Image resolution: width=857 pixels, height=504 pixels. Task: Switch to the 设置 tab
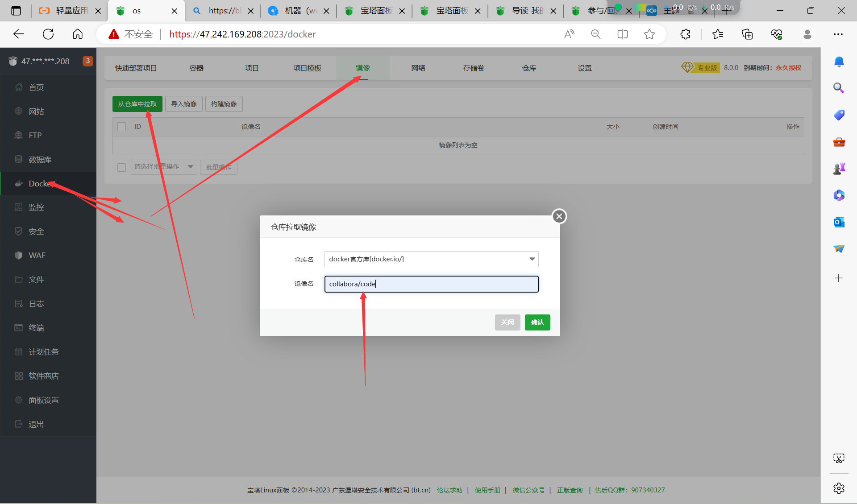[x=585, y=68]
